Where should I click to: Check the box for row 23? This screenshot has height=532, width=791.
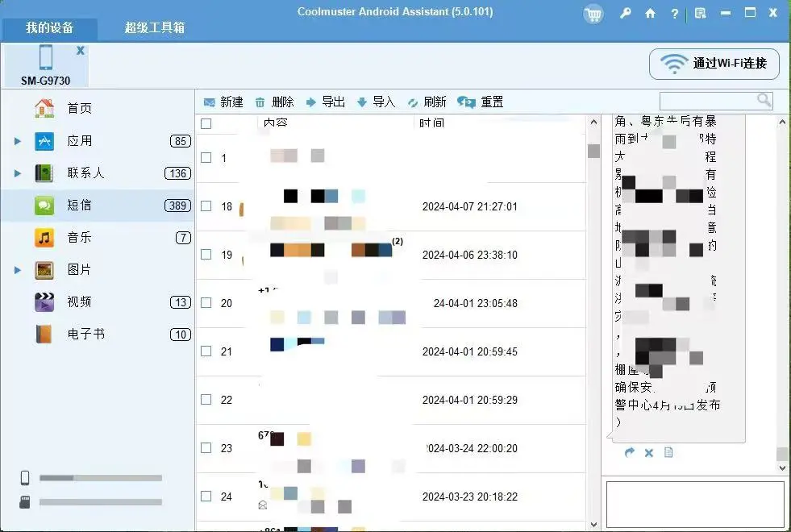[206, 448]
